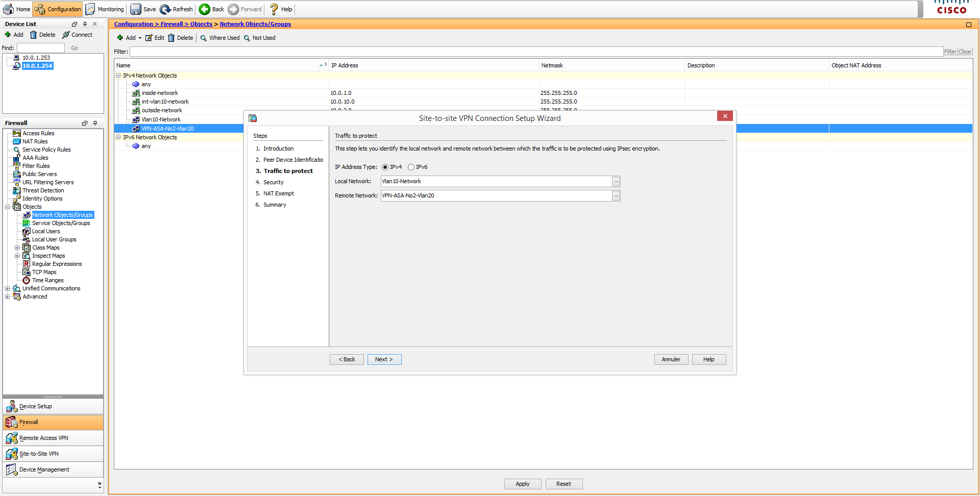Screen dimensions: 980x496
Task: Click Reset button
Action: click(x=564, y=484)
